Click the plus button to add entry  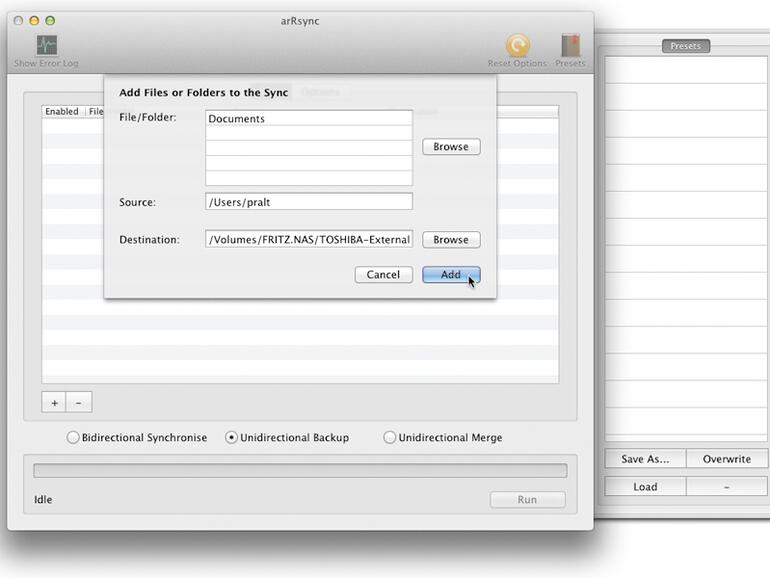(x=54, y=402)
